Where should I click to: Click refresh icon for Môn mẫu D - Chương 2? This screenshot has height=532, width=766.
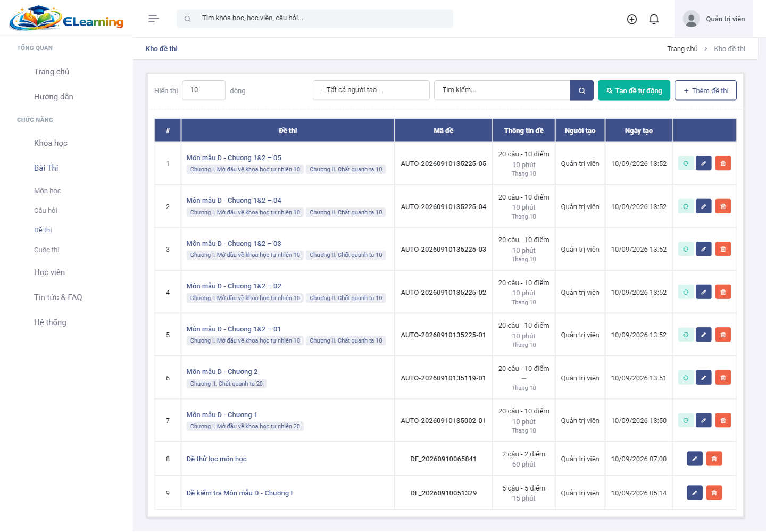[686, 378]
